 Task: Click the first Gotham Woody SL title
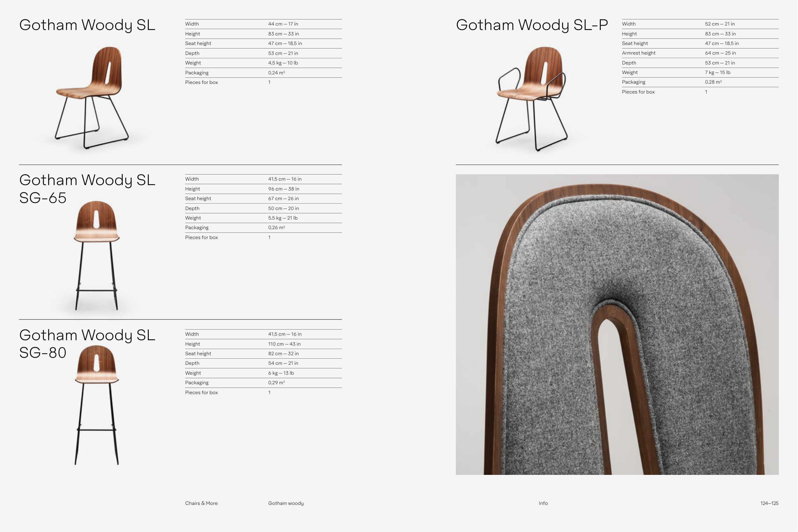(87, 25)
